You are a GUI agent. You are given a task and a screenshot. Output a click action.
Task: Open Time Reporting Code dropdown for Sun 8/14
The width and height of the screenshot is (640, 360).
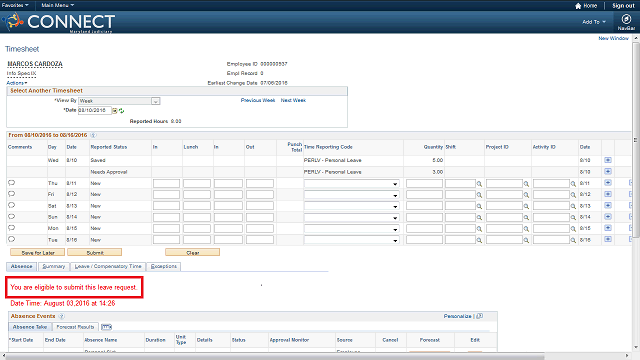point(395,218)
